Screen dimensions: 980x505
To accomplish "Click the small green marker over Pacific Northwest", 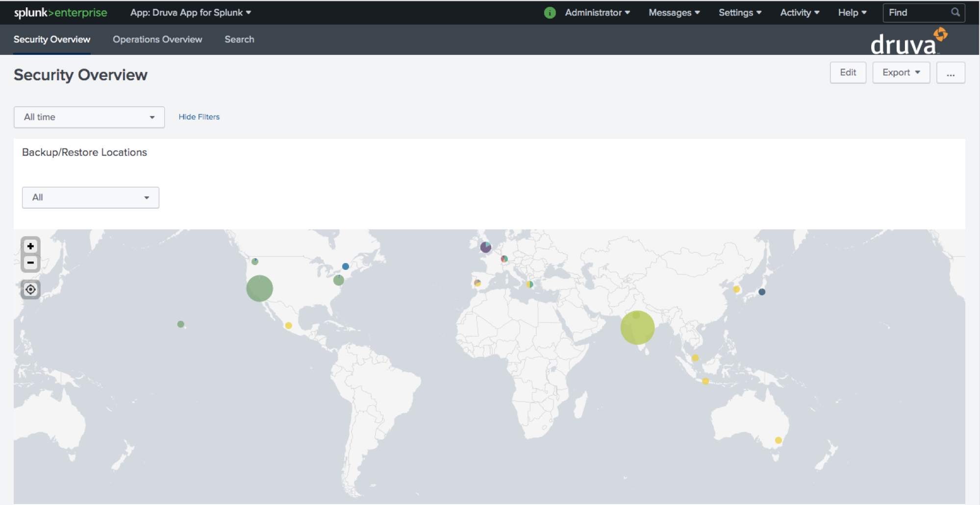I will tap(255, 262).
